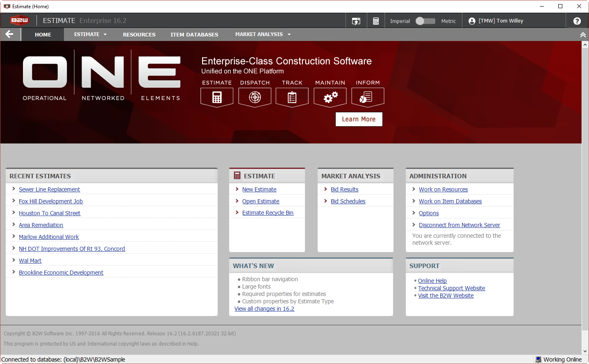
Task: Click arrow beside Wal Mart
Action: point(14,260)
